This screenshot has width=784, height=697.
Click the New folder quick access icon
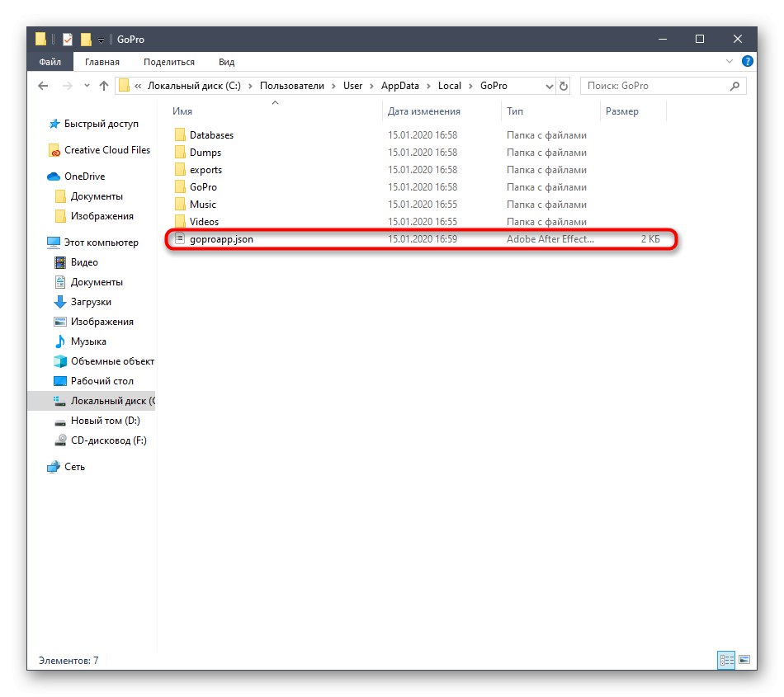86,39
